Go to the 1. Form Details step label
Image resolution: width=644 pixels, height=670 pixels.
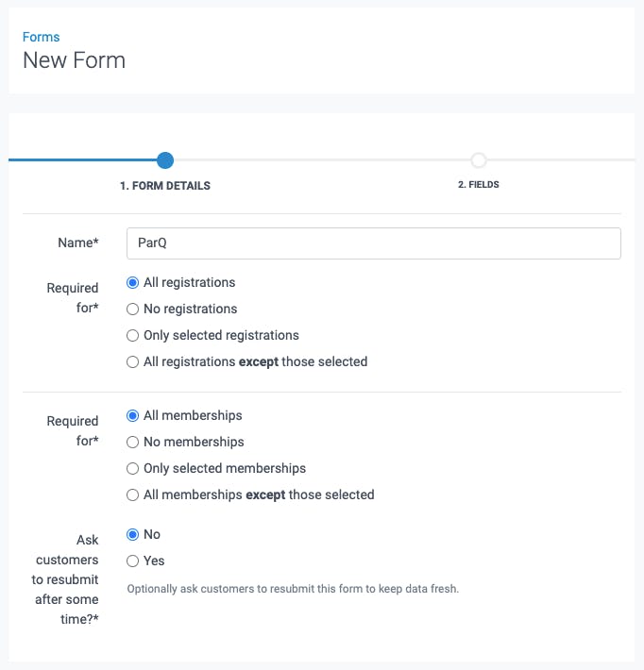click(165, 186)
